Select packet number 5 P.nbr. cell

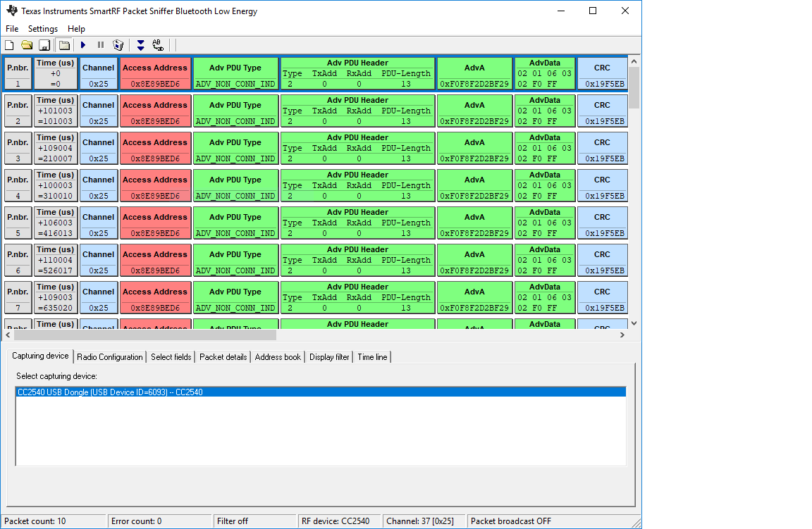[18, 223]
